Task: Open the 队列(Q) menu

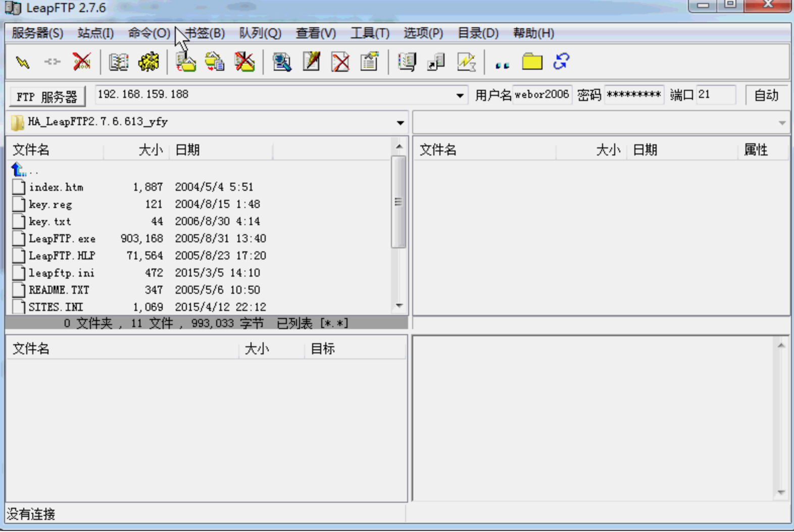Action: pyautogui.click(x=260, y=33)
